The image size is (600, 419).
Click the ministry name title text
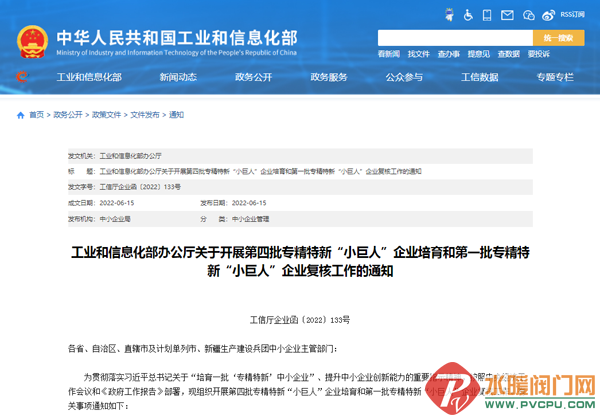177,37
